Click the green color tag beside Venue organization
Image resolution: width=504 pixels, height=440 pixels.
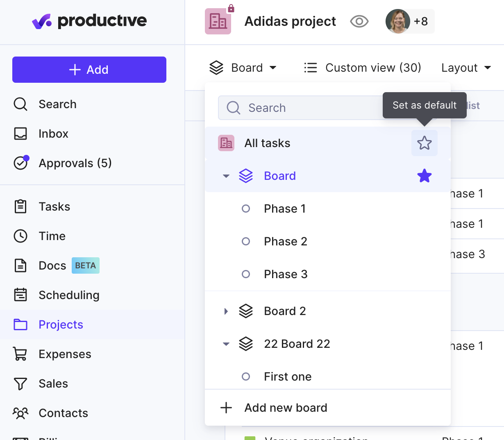250,438
